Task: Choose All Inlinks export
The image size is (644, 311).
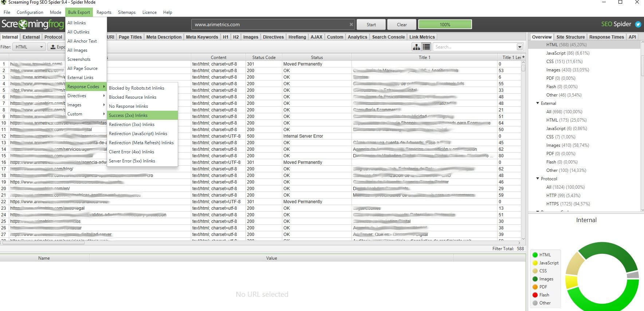Action: 86,23
